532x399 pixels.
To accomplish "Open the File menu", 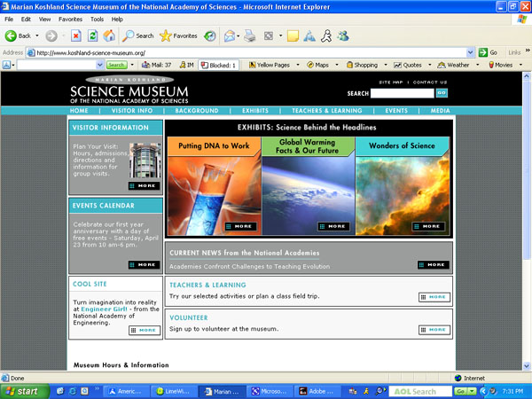I will tap(9, 20).
